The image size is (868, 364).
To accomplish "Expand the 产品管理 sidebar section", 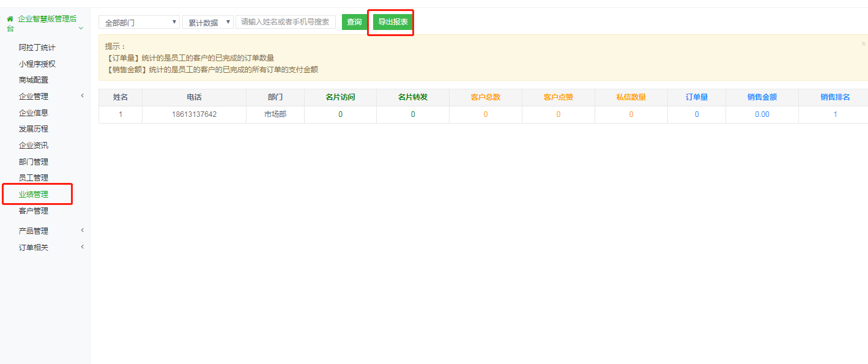I will pos(34,231).
